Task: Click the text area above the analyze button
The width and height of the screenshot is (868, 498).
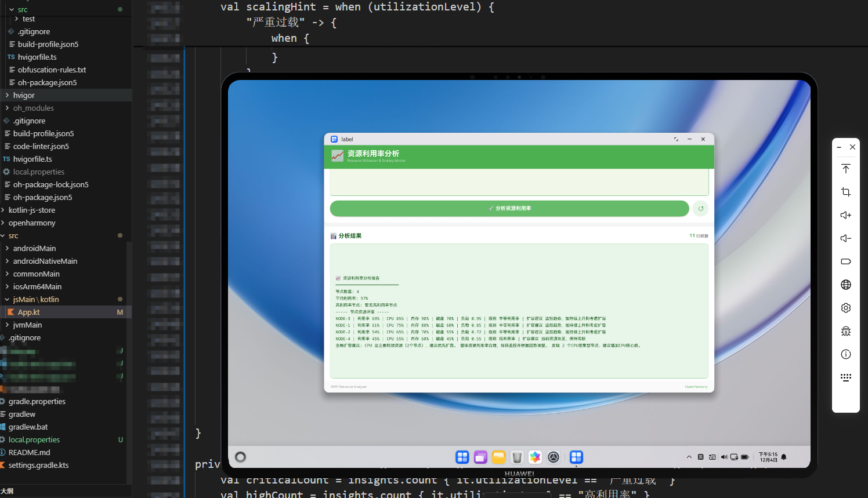Action: [519, 182]
